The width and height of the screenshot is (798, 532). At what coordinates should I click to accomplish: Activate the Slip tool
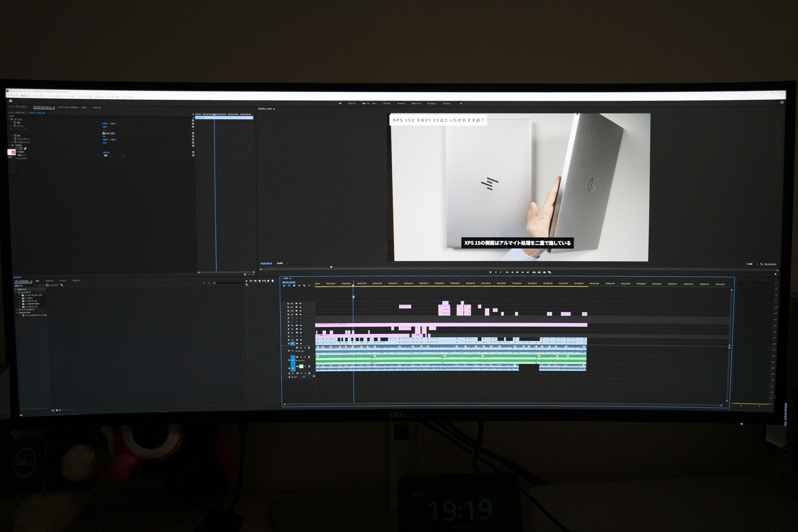[264, 281]
